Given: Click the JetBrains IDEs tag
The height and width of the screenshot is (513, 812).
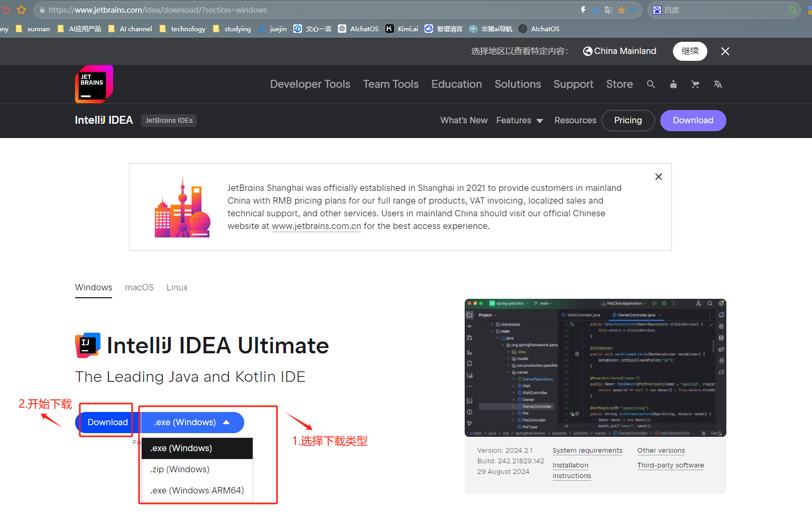Looking at the screenshot, I should pyautogui.click(x=169, y=121).
